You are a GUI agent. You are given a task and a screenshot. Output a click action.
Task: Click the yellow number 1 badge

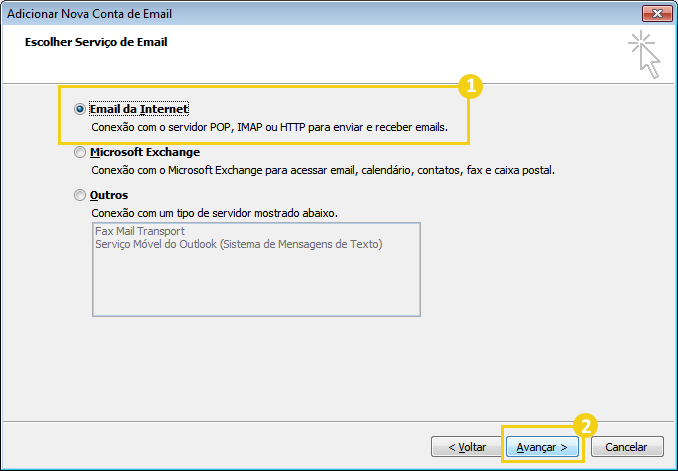pyautogui.click(x=470, y=86)
